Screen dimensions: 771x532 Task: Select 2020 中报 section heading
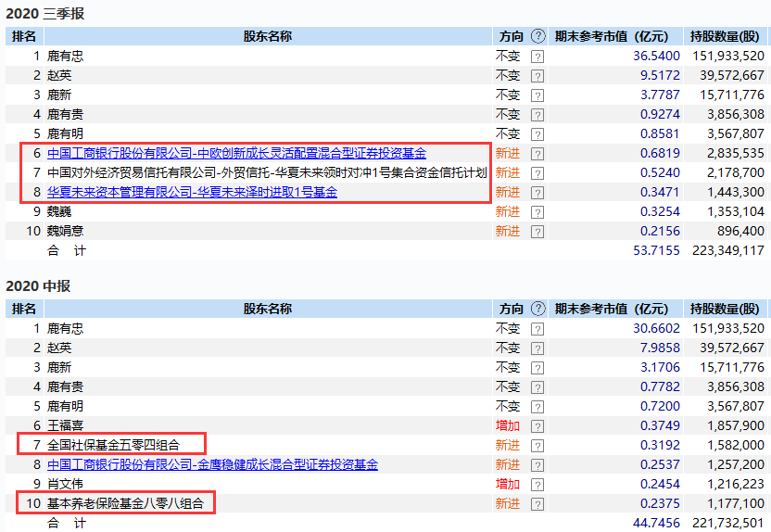pos(38,285)
